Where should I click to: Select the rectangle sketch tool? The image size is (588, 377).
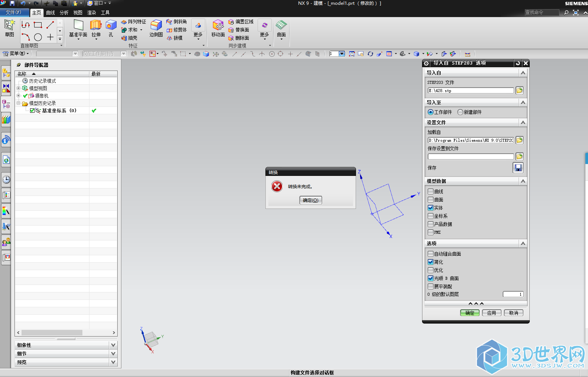click(38, 25)
